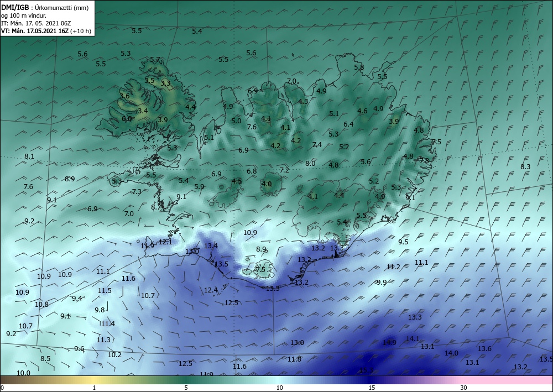Click the 13.4 value on the southwest coast
Screen dimensions: 553x392
pyautogui.click(x=211, y=245)
